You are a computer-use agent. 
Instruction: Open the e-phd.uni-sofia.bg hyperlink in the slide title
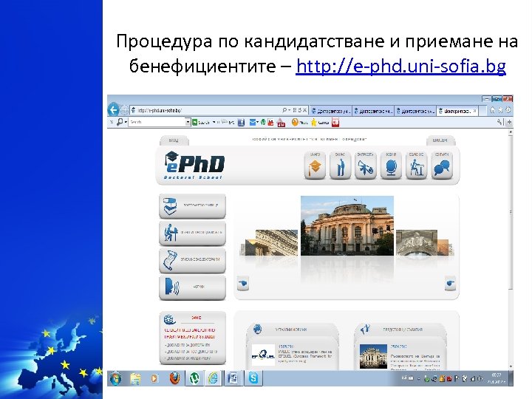point(400,66)
